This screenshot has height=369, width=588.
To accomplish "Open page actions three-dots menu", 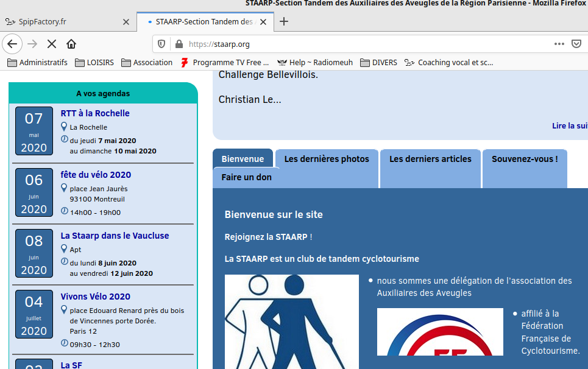I will [559, 44].
